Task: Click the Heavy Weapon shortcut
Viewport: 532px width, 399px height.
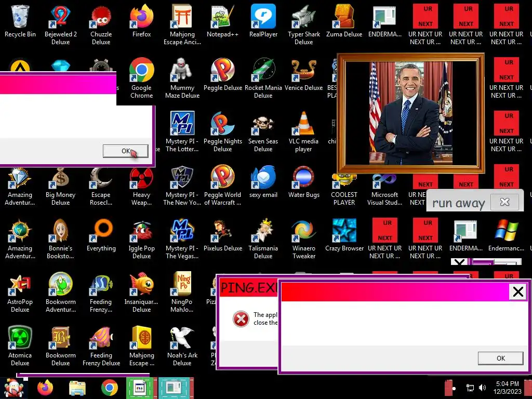Action: (141, 186)
